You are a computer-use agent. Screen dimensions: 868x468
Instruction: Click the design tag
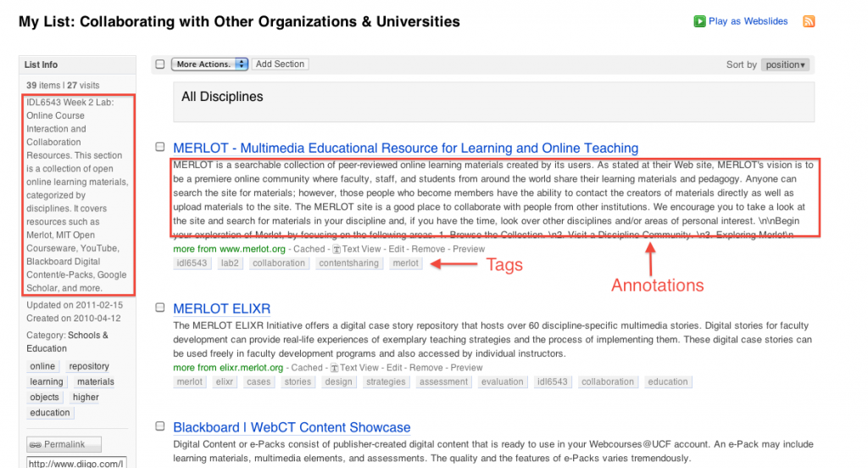(338, 382)
